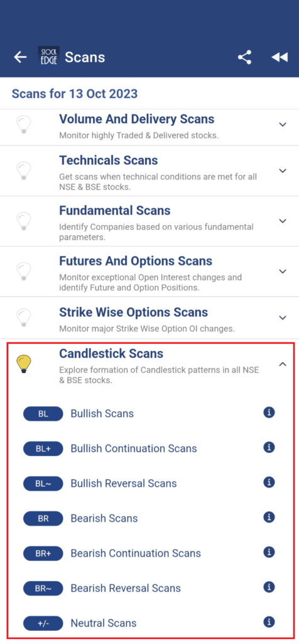The width and height of the screenshot is (299, 644).
Task: Tap the Technicals Scans bulb icon
Action: tap(23, 170)
